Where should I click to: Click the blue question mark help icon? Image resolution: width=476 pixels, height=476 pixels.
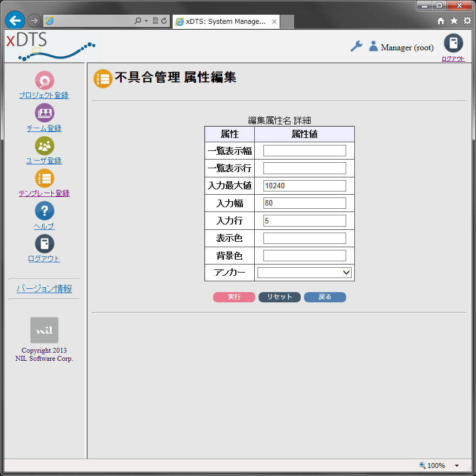(x=44, y=210)
